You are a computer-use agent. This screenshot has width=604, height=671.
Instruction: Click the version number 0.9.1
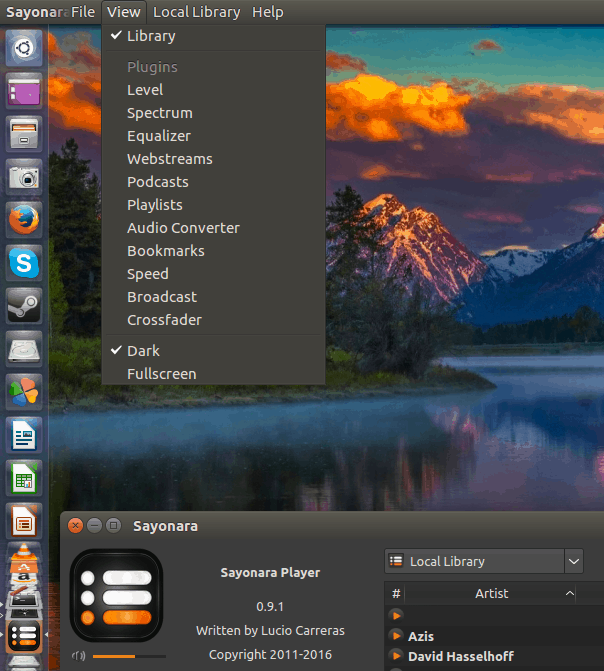click(270, 606)
